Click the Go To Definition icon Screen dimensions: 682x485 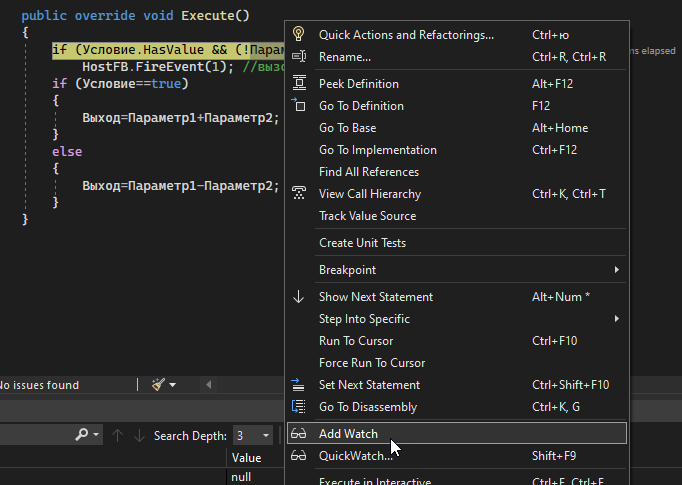[298, 105]
